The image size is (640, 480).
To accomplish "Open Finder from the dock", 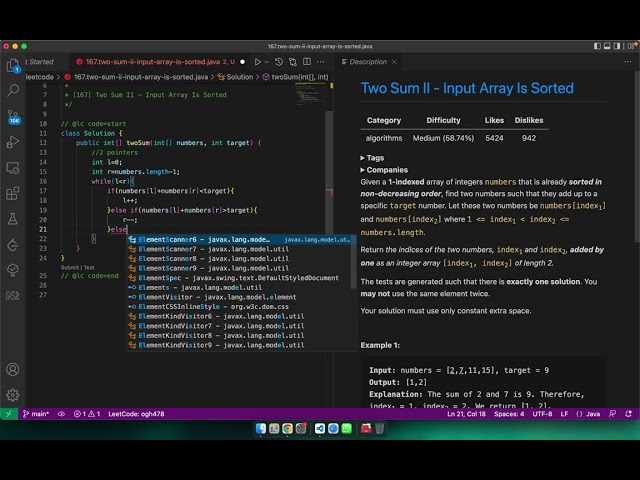I will coord(260,428).
